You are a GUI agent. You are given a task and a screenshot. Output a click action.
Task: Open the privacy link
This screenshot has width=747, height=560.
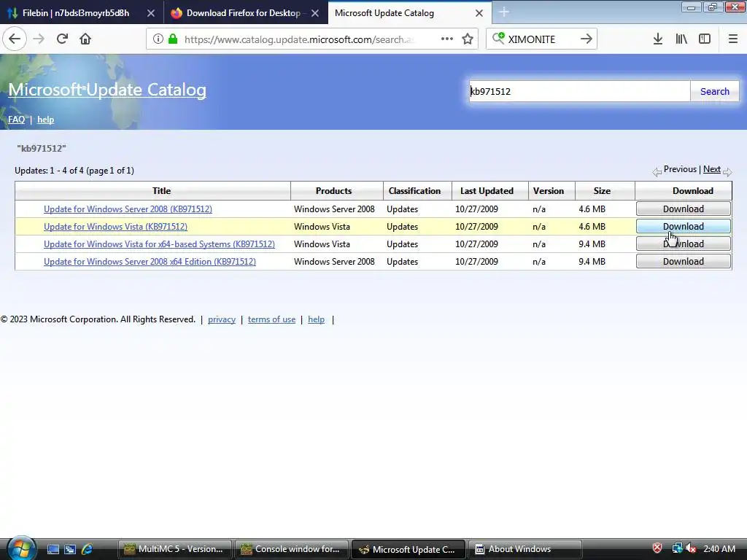point(222,319)
